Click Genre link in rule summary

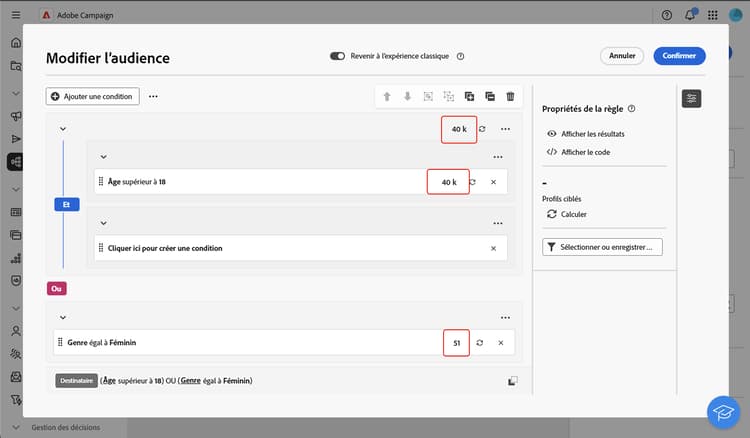190,381
